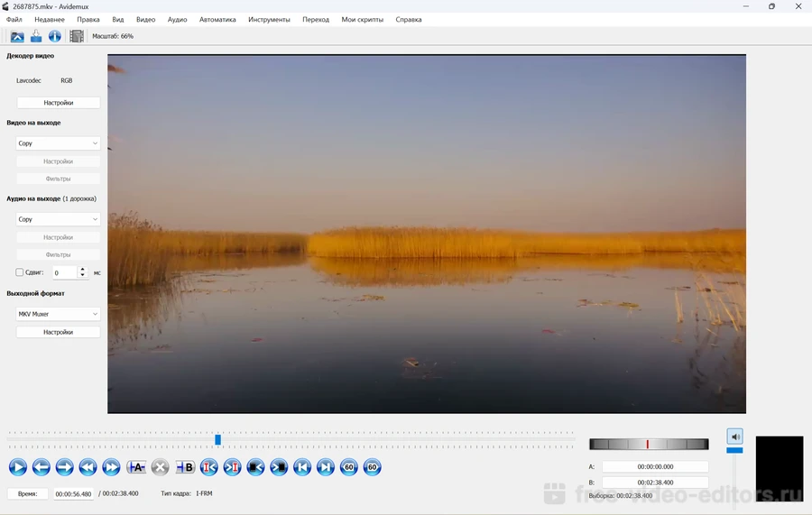Click the blue timeline position handle
The image size is (812, 515).
coord(217,439)
